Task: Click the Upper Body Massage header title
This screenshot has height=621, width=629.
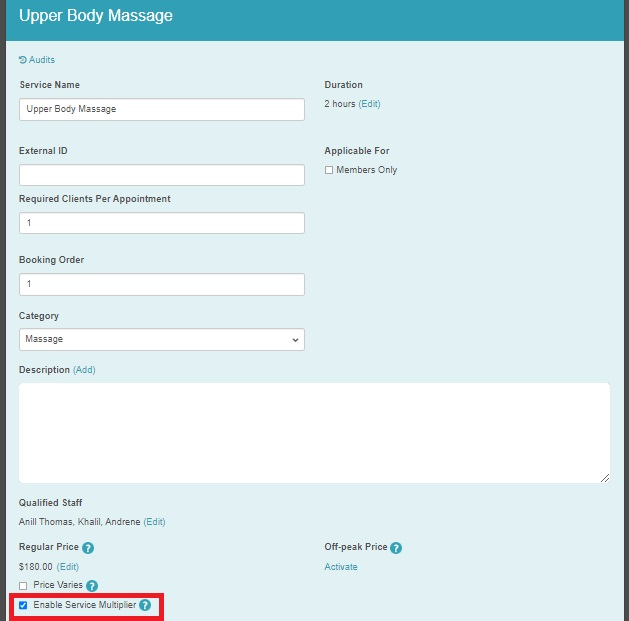Action: [x=96, y=16]
